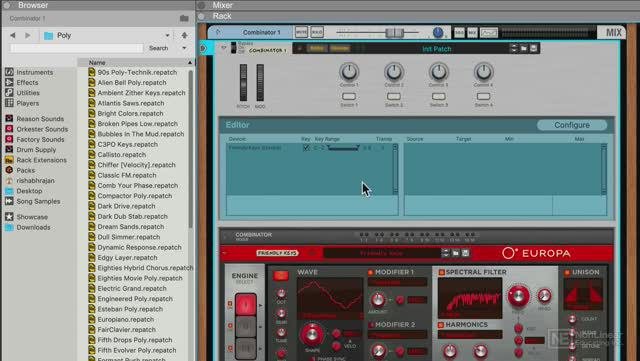Open Packs in the Browser sidebar

[x=20, y=170]
